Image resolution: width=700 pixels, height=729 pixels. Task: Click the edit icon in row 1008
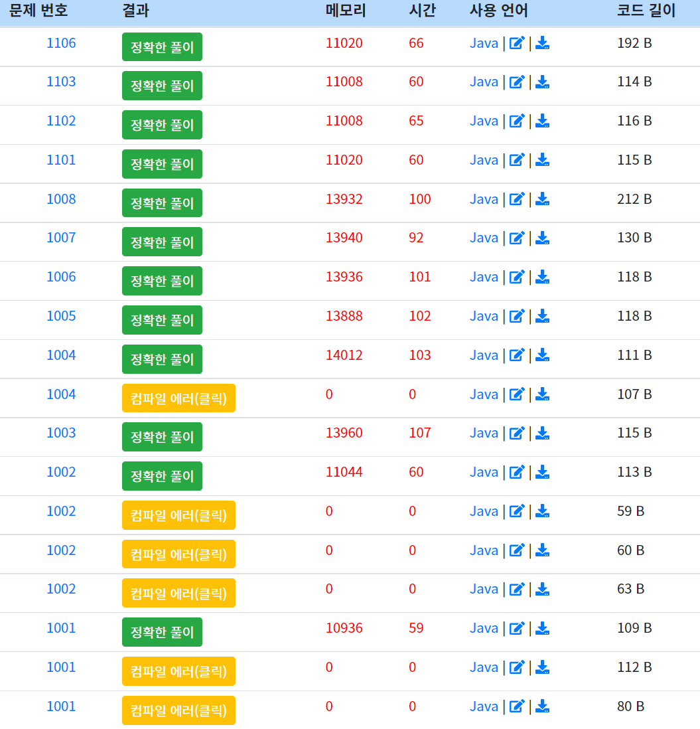point(517,199)
